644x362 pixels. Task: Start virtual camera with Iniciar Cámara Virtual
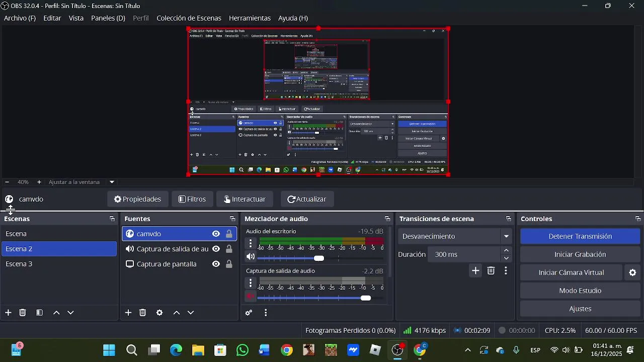click(x=571, y=273)
